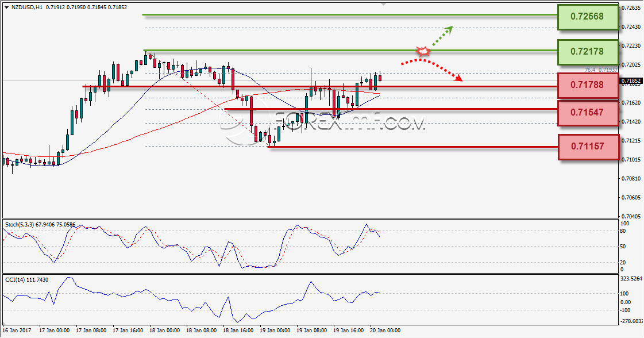Click the 0.71788 red support label
This screenshot has width=644, height=338.
pyautogui.click(x=588, y=85)
